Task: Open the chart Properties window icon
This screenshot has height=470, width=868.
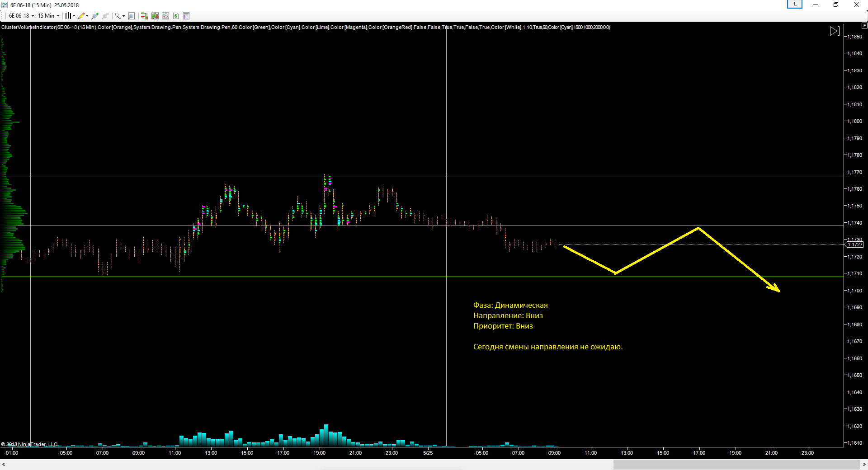Action: (x=186, y=16)
